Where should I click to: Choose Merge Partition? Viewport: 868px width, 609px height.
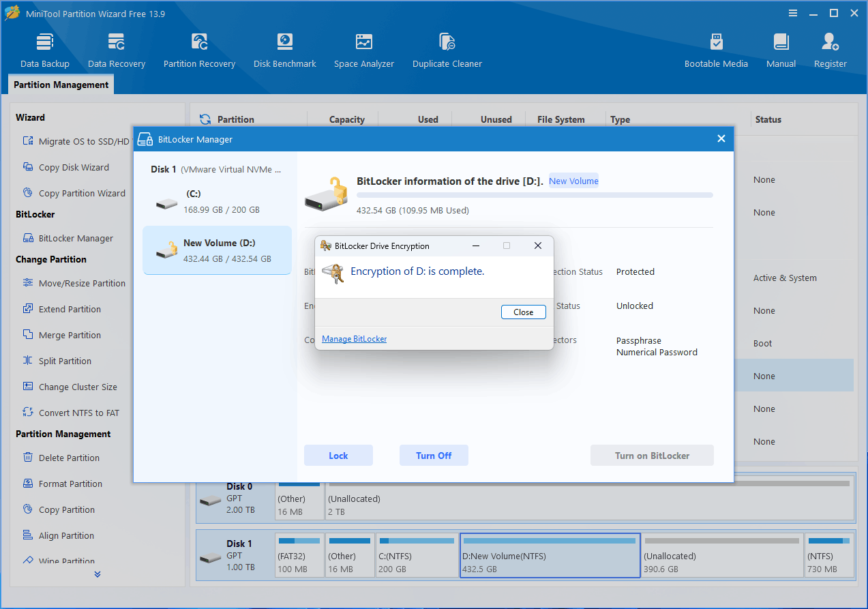[x=61, y=335]
